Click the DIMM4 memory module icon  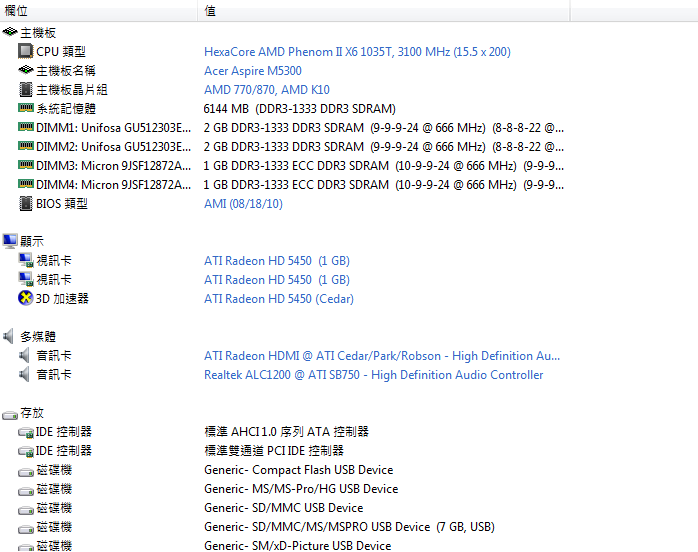tap(26, 183)
